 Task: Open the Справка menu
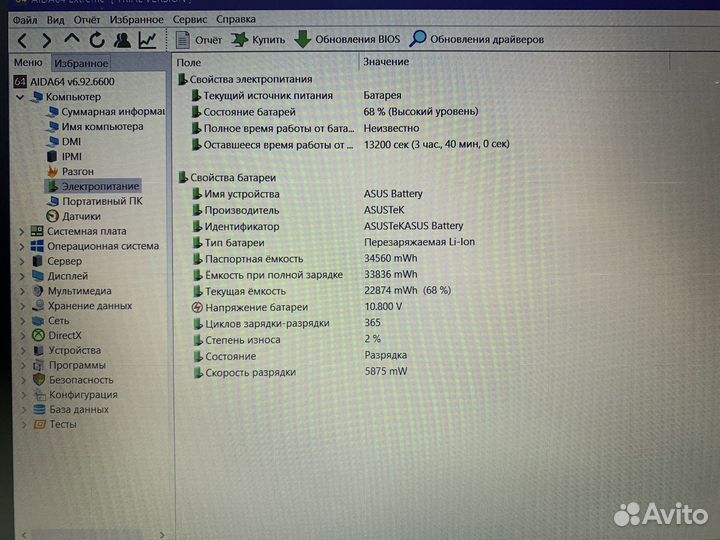[236, 19]
